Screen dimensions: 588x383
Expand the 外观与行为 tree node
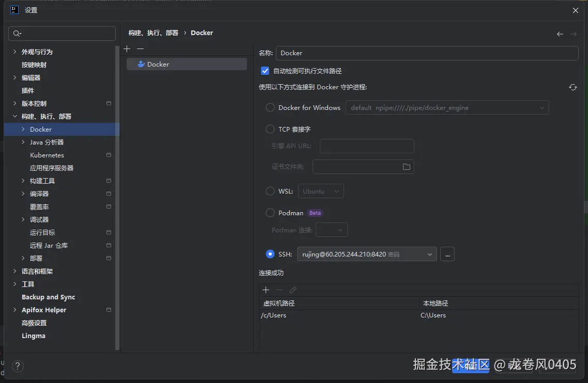pyautogui.click(x=14, y=52)
